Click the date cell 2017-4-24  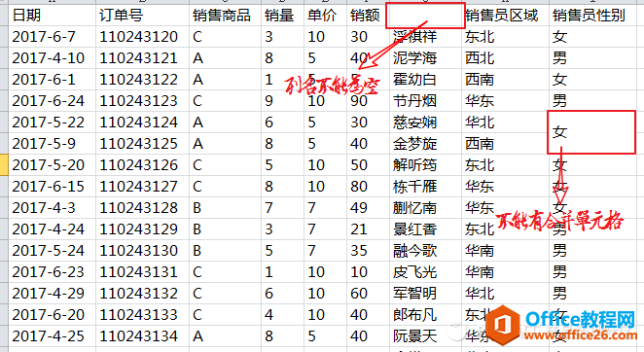[53, 229]
